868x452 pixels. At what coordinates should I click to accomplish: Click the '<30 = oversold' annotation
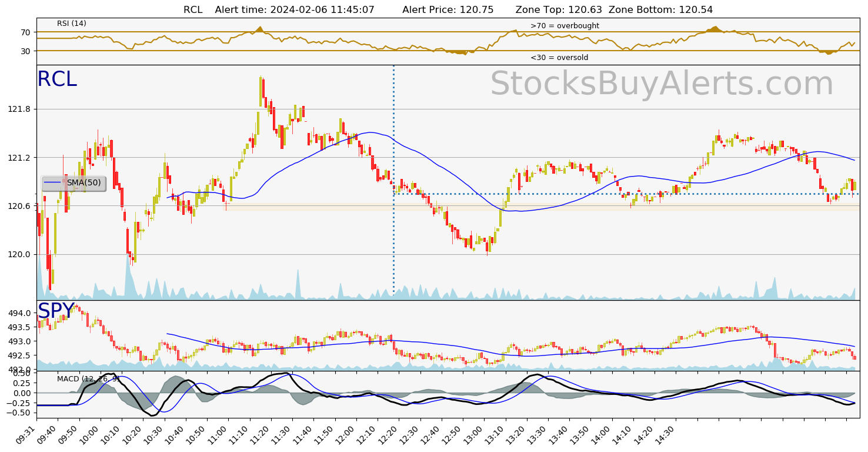point(559,58)
